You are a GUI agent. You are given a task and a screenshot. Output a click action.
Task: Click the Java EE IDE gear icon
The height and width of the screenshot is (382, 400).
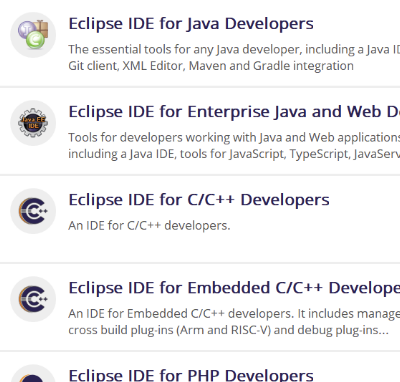pos(33,123)
